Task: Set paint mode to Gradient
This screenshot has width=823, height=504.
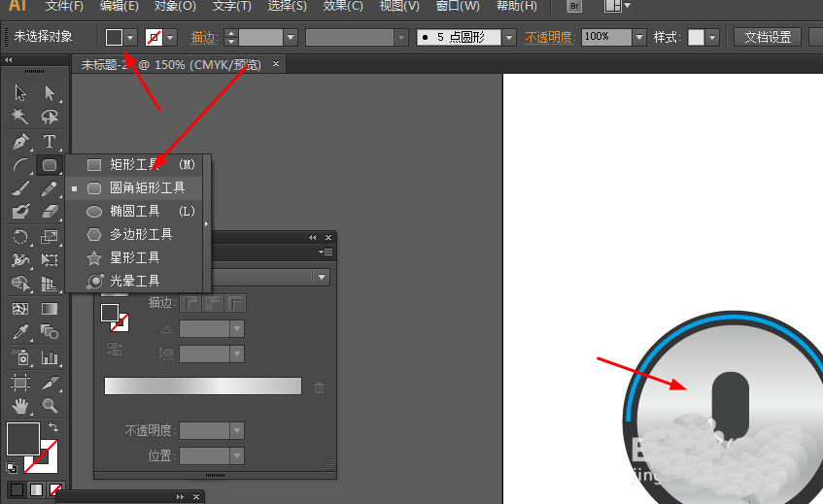Action: pos(36,489)
